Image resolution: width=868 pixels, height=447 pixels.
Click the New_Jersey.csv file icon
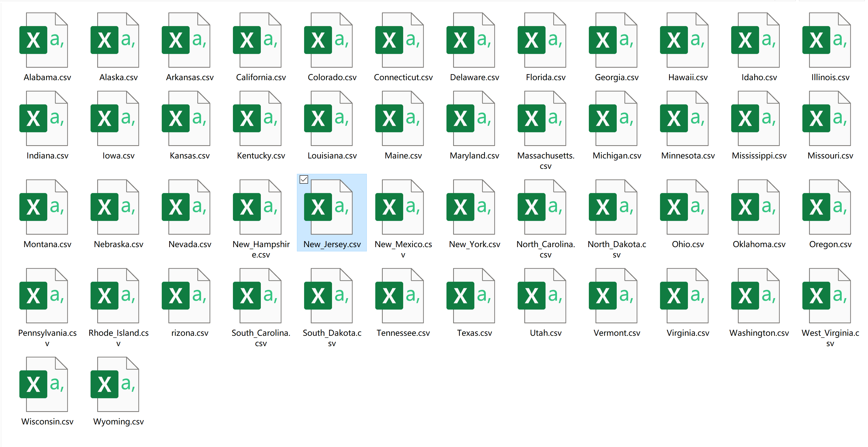pos(328,207)
